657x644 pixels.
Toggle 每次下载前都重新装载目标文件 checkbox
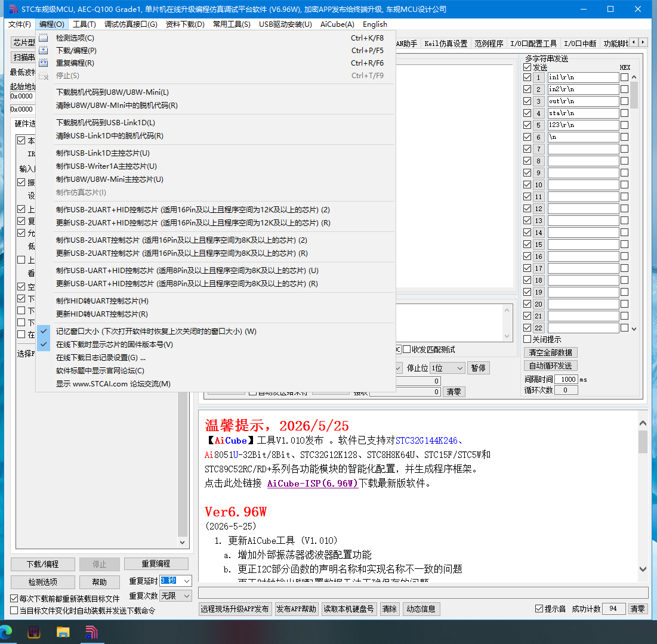(x=14, y=598)
